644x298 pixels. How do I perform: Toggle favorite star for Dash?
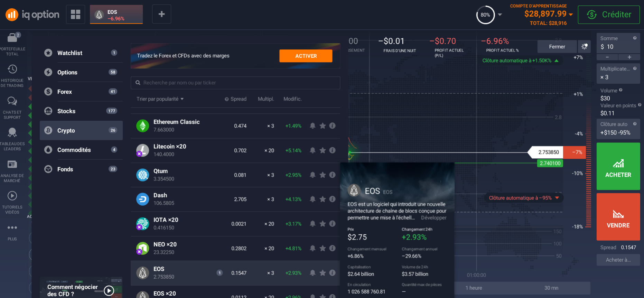coord(323,199)
